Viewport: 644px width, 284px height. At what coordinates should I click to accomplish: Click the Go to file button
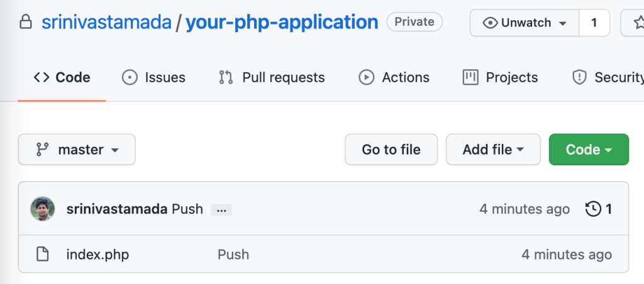[x=391, y=150]
